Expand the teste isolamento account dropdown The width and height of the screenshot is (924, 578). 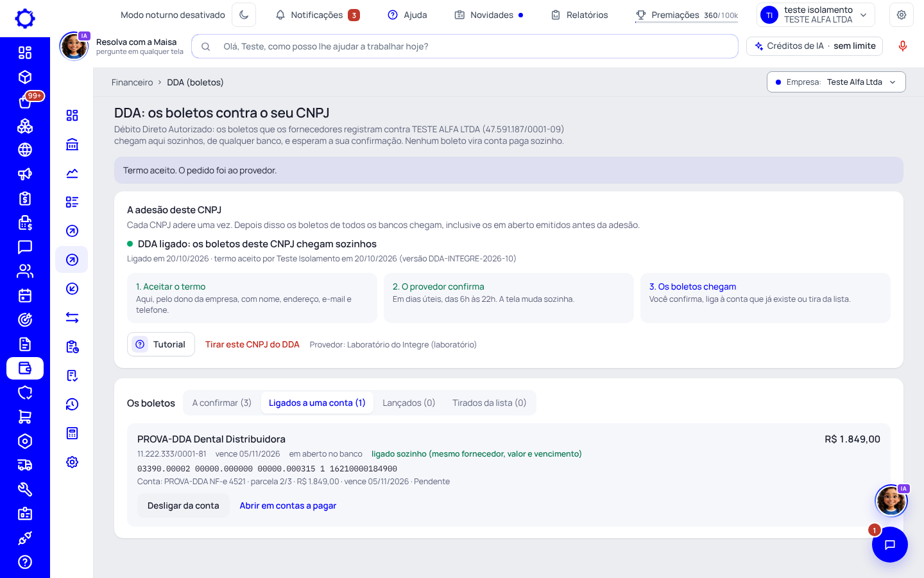pos(816,15)
